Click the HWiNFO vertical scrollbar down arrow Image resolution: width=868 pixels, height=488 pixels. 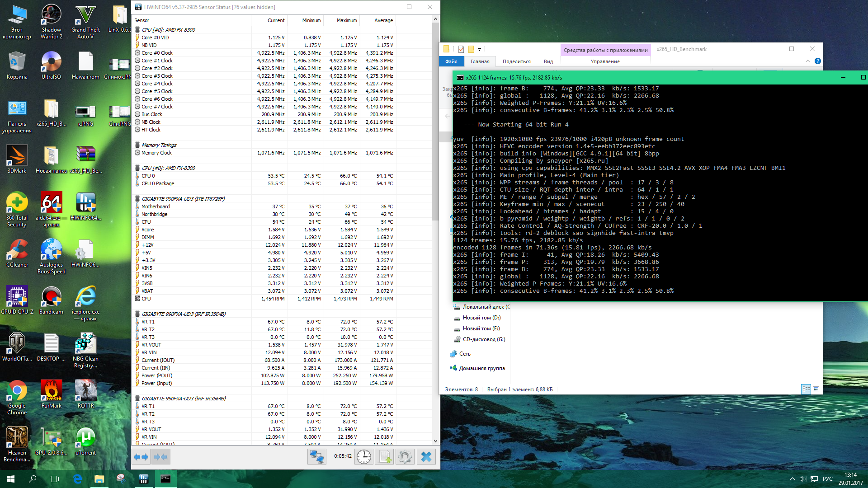pos(435,441)
